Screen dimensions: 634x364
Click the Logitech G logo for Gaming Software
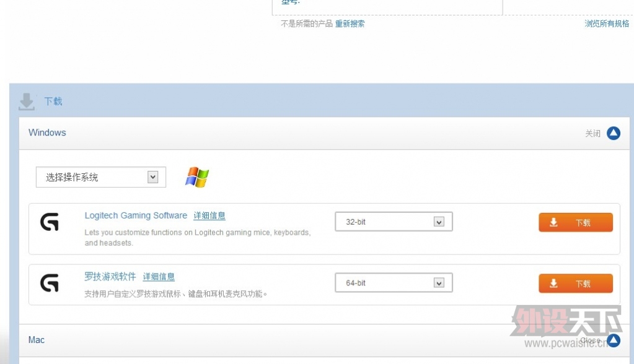50,222
